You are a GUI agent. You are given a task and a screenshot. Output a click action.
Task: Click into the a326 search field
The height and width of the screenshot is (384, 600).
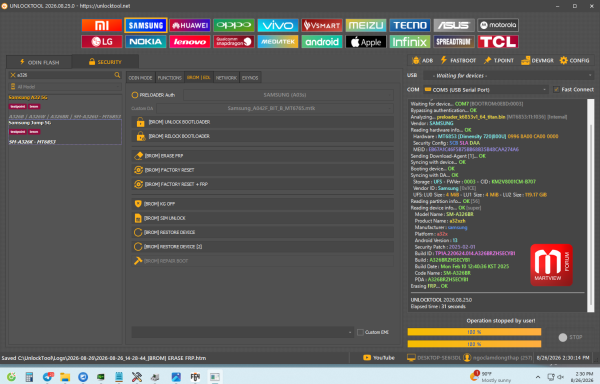pyautogui.click(x=65, y=75)
